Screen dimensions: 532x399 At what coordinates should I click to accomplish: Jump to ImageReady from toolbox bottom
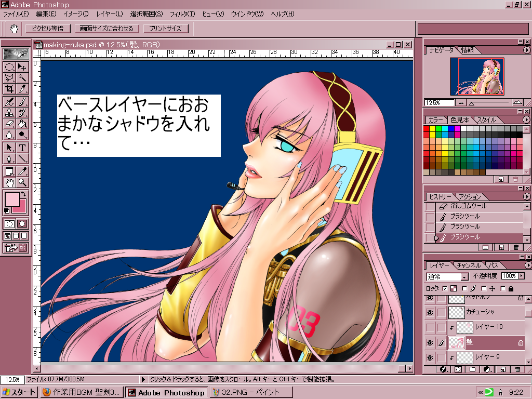coord(16,248)
